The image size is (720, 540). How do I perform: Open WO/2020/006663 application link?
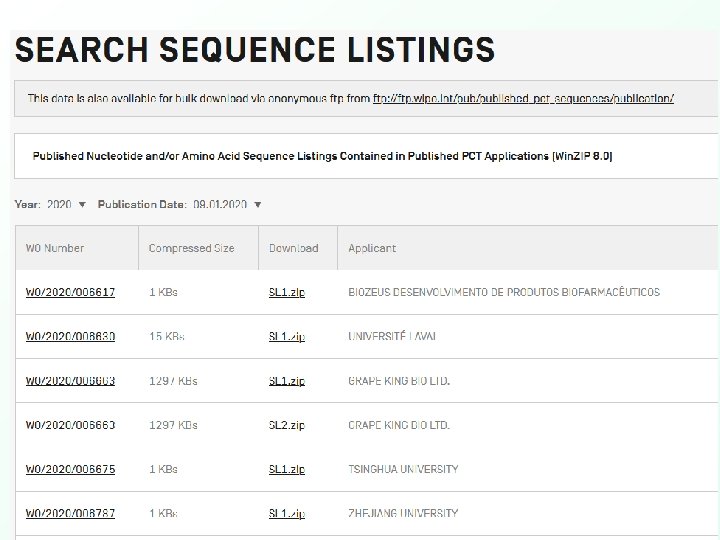pos(70,425)
